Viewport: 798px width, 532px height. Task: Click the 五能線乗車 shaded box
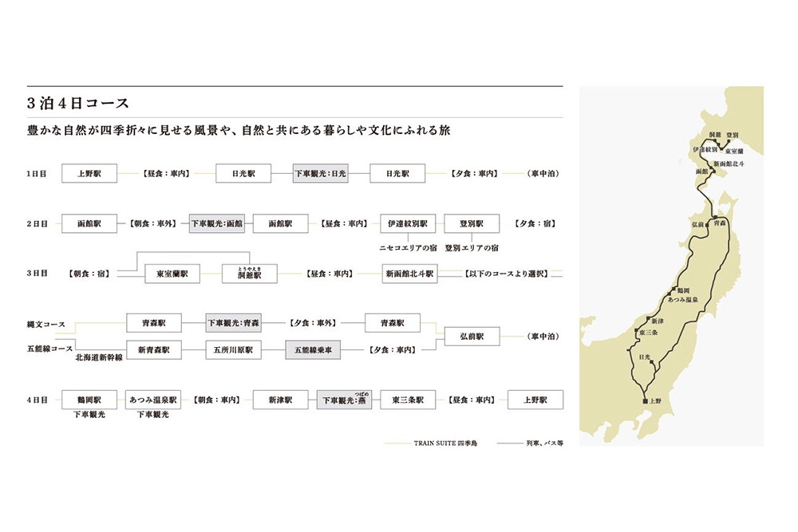click(313, 349)
